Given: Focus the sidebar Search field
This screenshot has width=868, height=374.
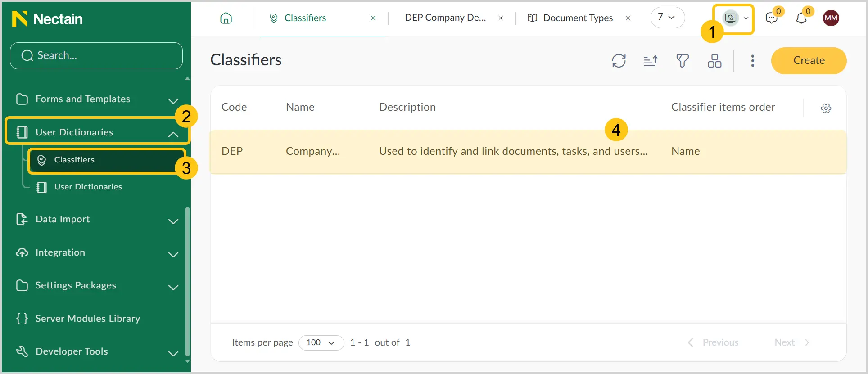Looking at the screenshot, I should [x=96, y=56].
